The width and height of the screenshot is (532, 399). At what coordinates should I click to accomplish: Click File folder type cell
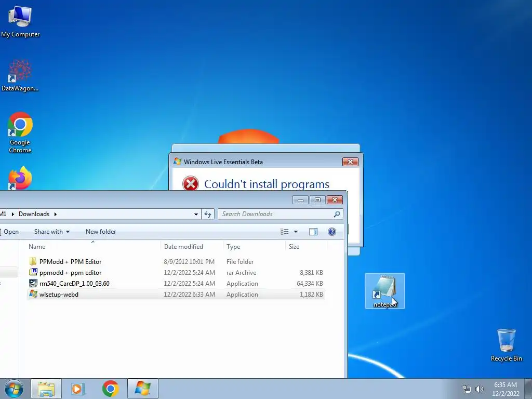pyautogui.click(x=240, y=262)
